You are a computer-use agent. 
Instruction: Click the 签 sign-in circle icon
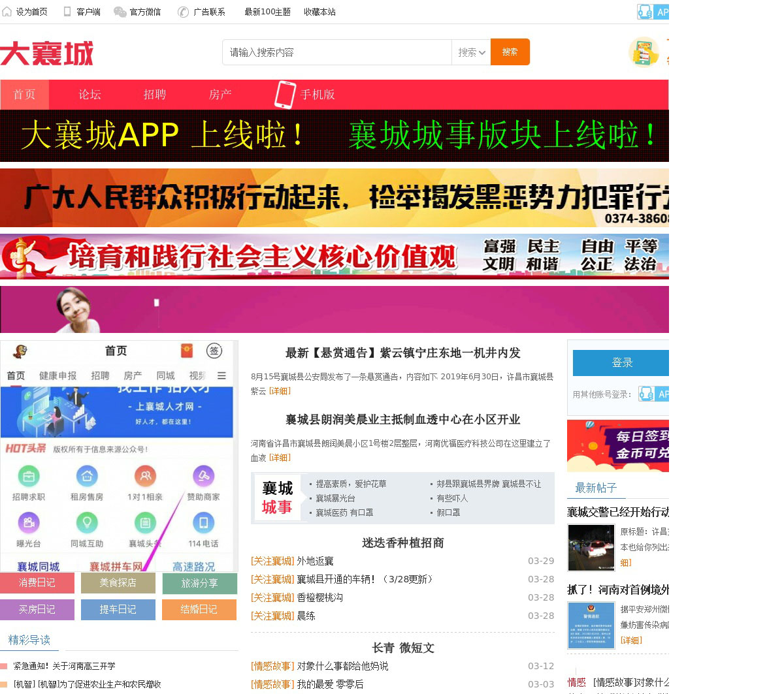click(x=214, y=351)
